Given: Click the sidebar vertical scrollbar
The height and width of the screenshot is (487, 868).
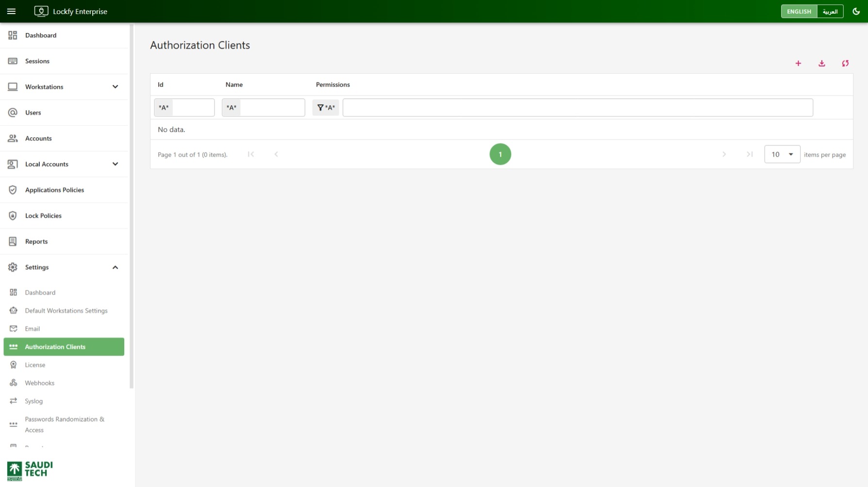Looking at the screenshot, I should 132,206.
